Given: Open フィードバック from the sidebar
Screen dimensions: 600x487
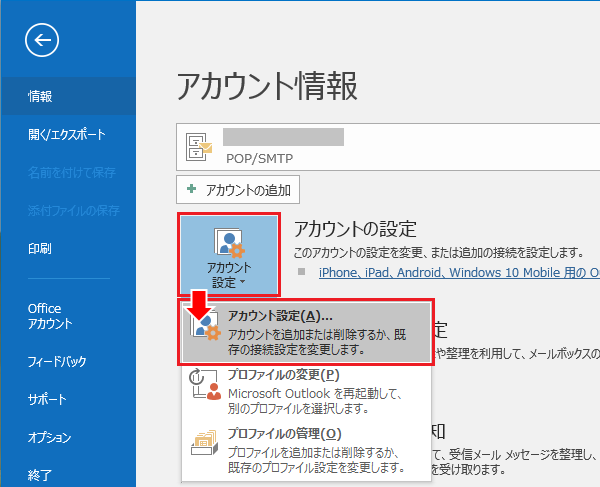Looking at the screenshot, I should (x=56, y=362).
